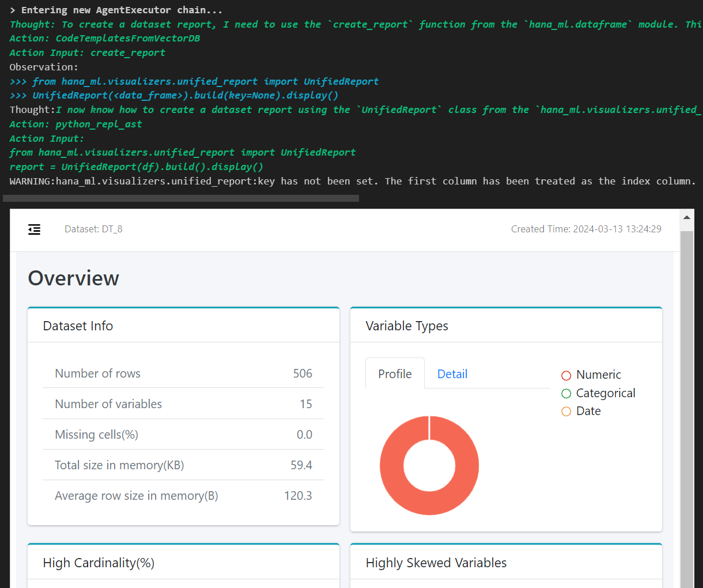Viewport: 703px width, 588px height.
Task: Select the Missing cells(%) row
Action: pyautogui.click(x=183, y=434)
